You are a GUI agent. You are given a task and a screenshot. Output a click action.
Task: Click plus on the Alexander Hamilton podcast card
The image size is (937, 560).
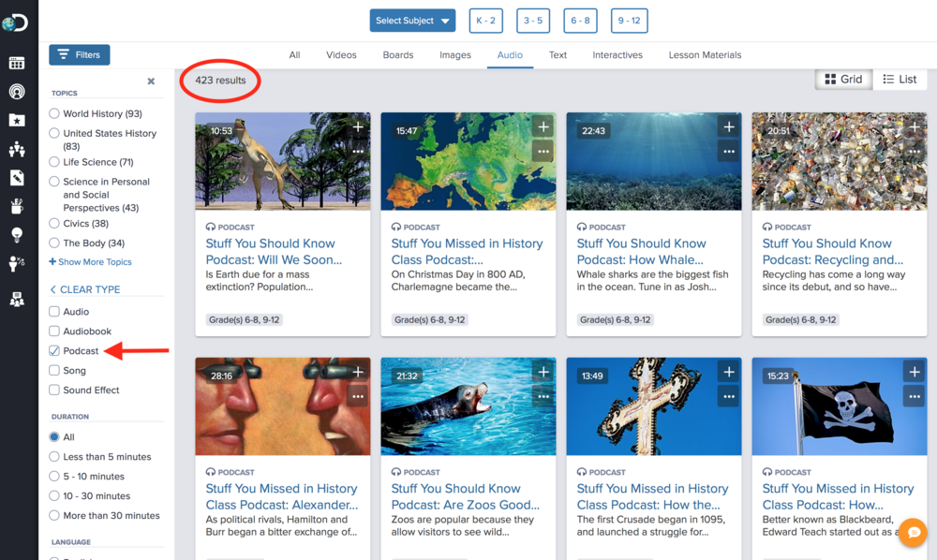pyautogui.click(x=358, y=372)
